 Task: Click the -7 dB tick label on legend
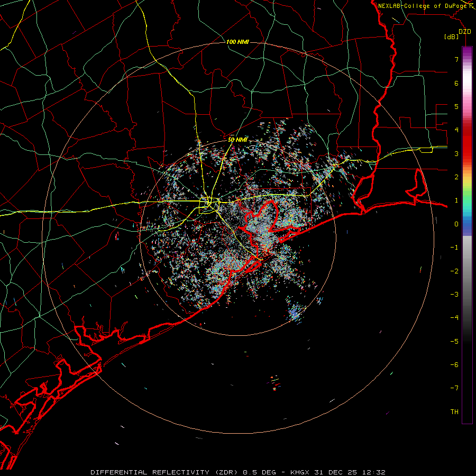coord(454,388)
